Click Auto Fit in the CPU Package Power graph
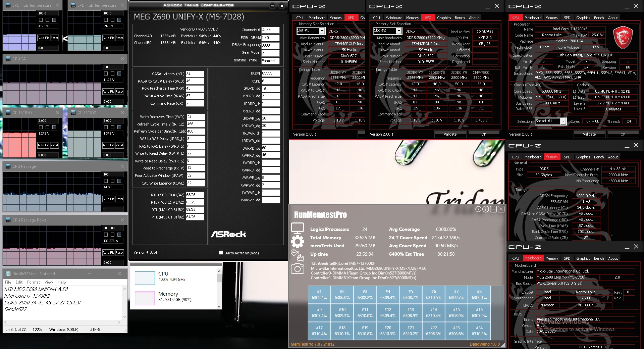 108,252
